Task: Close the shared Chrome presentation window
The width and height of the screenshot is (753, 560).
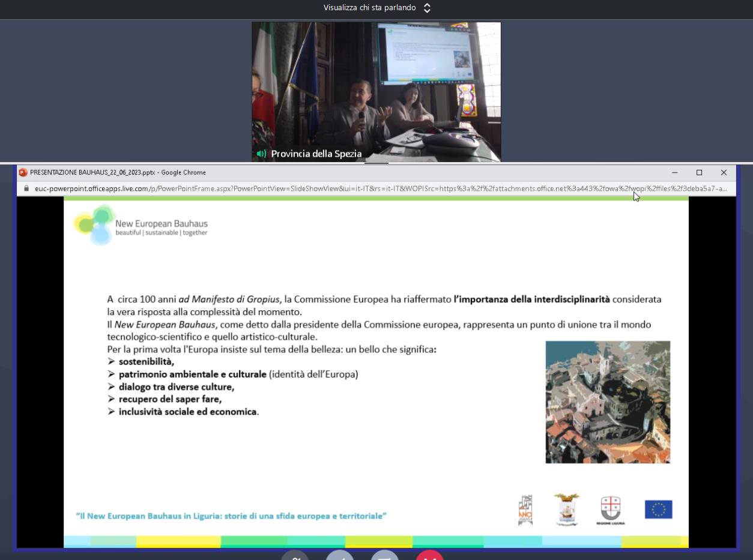Action: (x=724, y=172)
